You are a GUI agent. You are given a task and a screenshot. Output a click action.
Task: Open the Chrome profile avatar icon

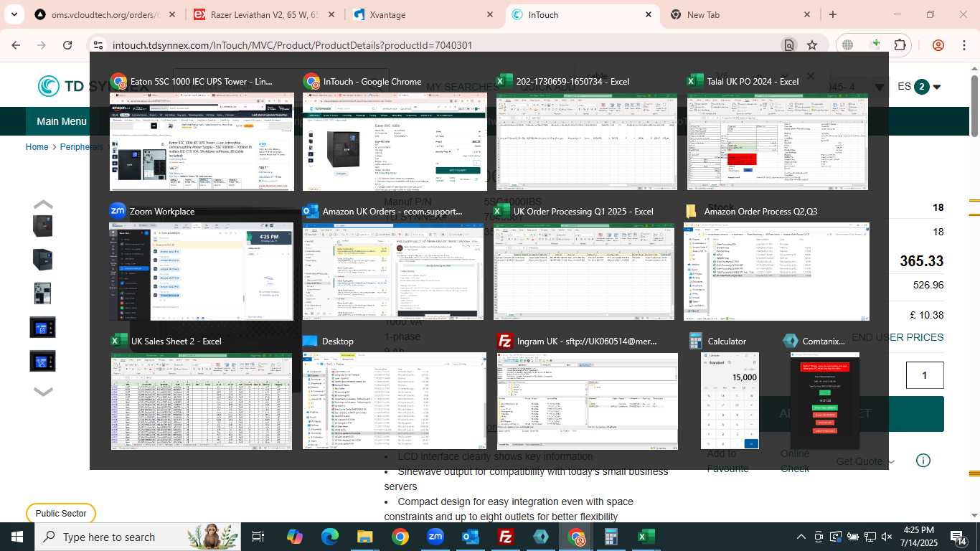tap(938, 45)
